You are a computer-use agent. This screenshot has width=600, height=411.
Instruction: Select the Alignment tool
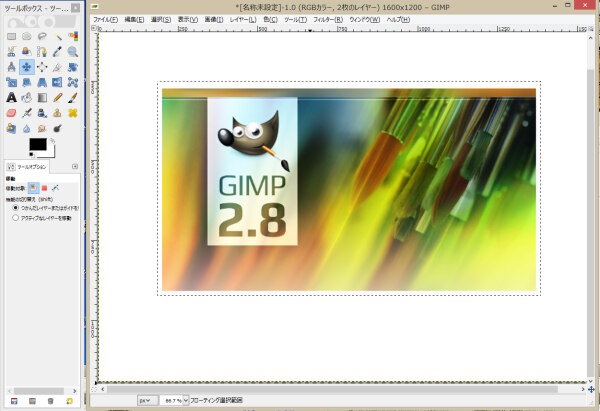tap(42, 67)
